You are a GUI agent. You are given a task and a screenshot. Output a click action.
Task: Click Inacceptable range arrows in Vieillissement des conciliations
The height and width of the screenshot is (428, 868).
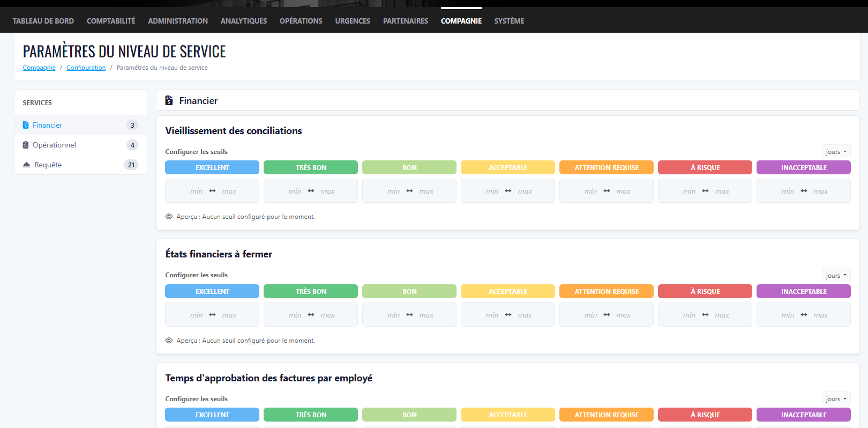pyautogui.click(x=804, y=191)
